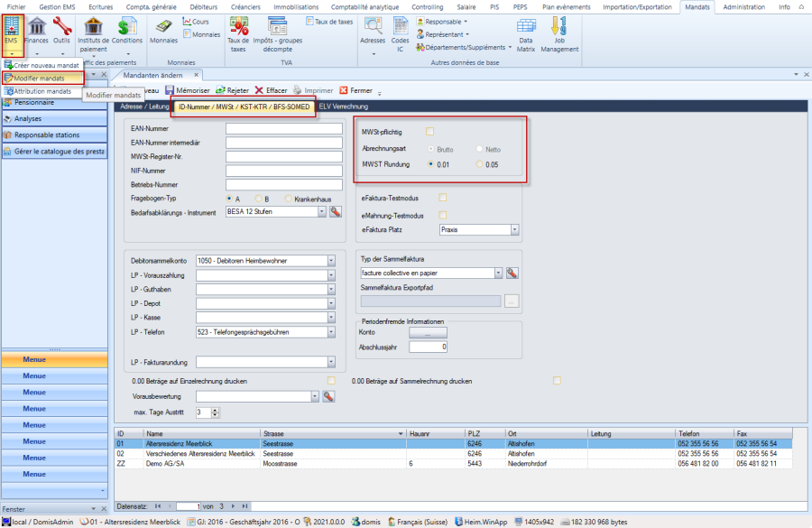Image resolution: width=812 pixels, height=528 pixels.
Task: Click the Taux de taxes icon
Action: point(238,36)
